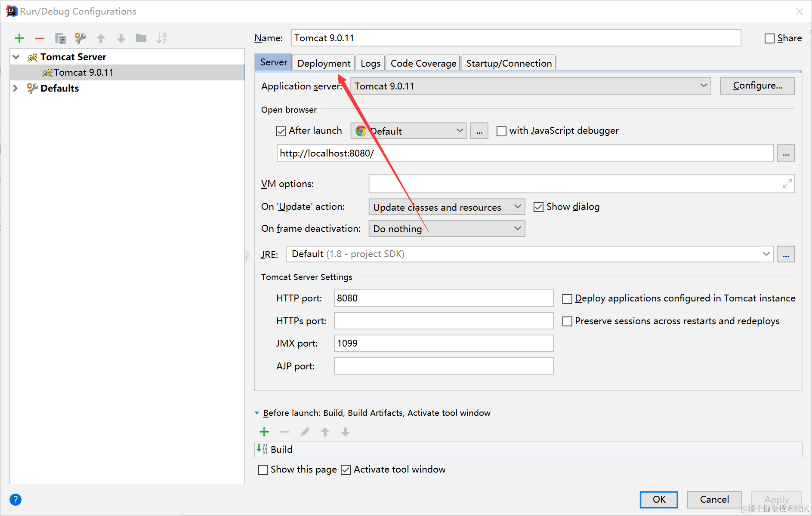Click the HTTPs port field
This screenshot has height=516, width=812.
point(444,321)
